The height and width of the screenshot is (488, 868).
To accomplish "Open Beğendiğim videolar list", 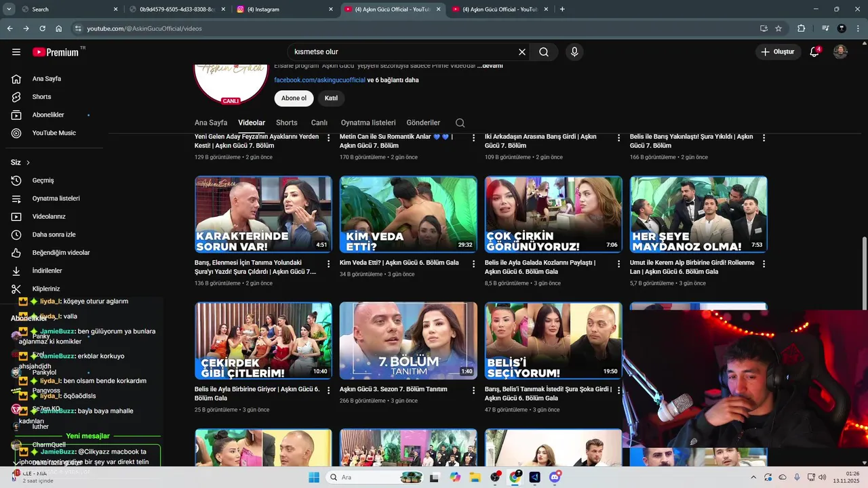I will 60,253.
